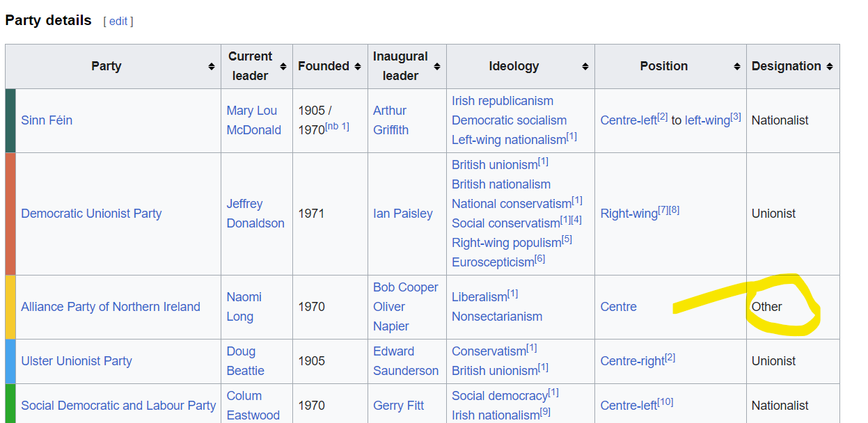Open the Ian Paisley link
The height and width of the screenshot is (423, 868).
click(x=402, y=214)
